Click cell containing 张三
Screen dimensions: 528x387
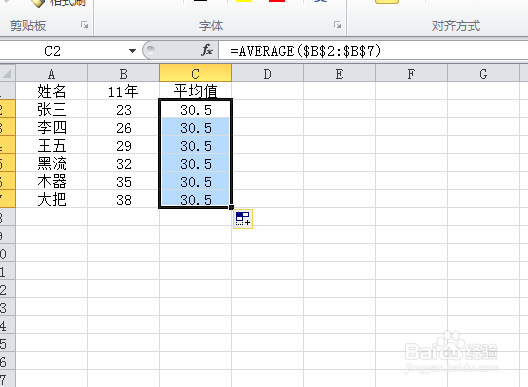52,109
